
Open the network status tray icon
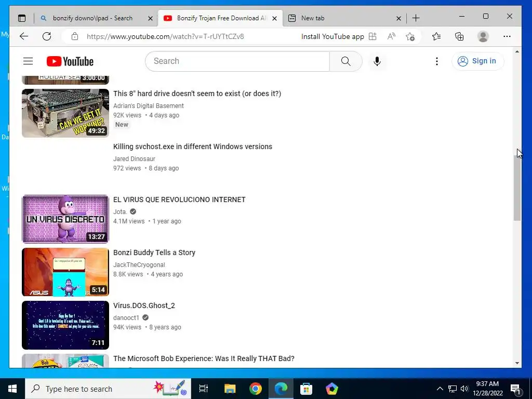[x=453, y=389]
